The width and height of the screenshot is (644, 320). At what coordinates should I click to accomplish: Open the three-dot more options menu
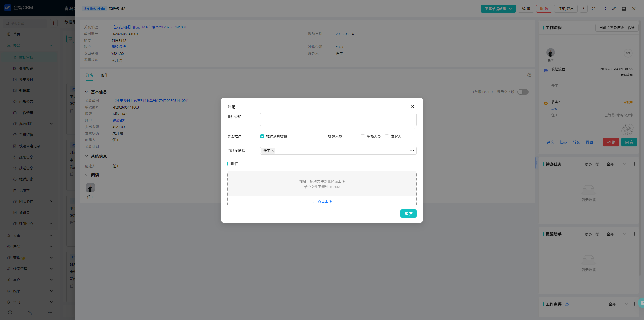coord(584,9)
